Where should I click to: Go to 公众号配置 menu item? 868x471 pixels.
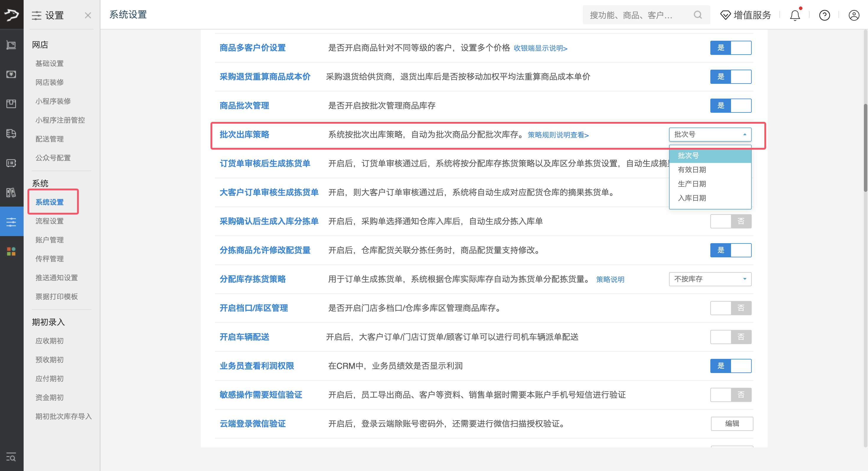pyautogui.click(x=53, y=158)
